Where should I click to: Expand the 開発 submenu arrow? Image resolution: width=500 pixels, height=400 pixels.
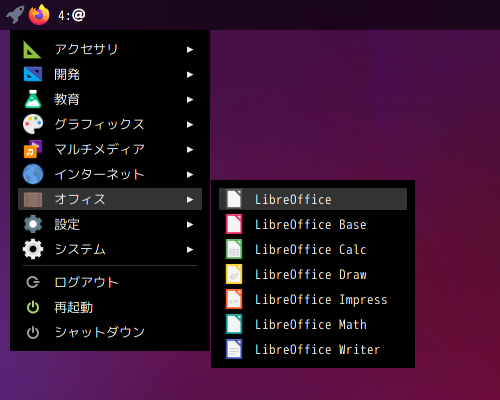pos(190,75)
